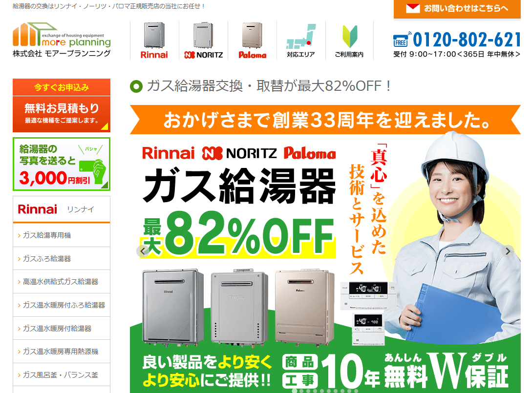Image resolution: width=532 pixels, height=393 pixels.
Task: Click the 0120-802-621 phone number
Action: 467,40
